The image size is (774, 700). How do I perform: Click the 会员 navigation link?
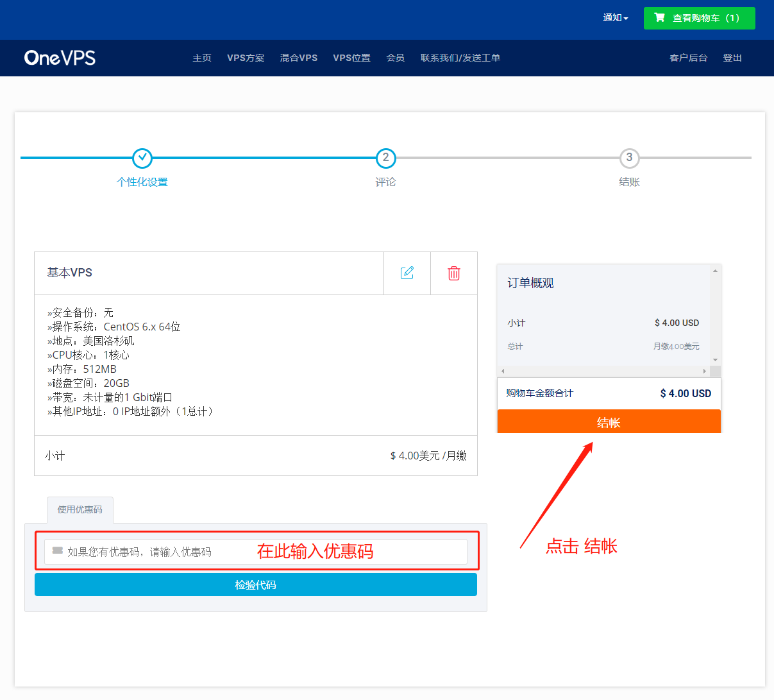pos(395,58)
